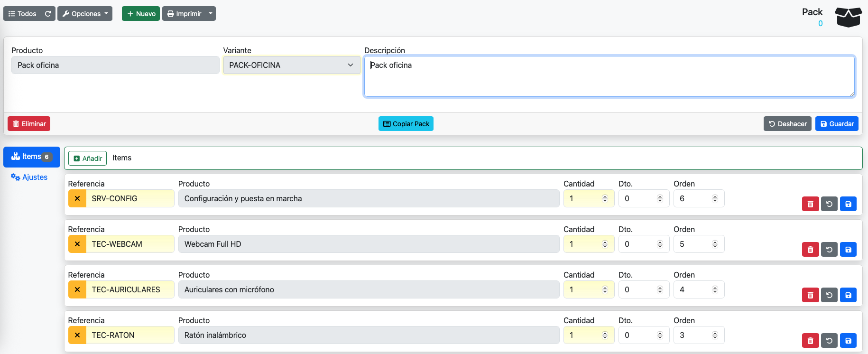Viewport: 868px width, 354px height.
Task: Delete the TEC-RATON item row
Action: [x=810, y=341]
